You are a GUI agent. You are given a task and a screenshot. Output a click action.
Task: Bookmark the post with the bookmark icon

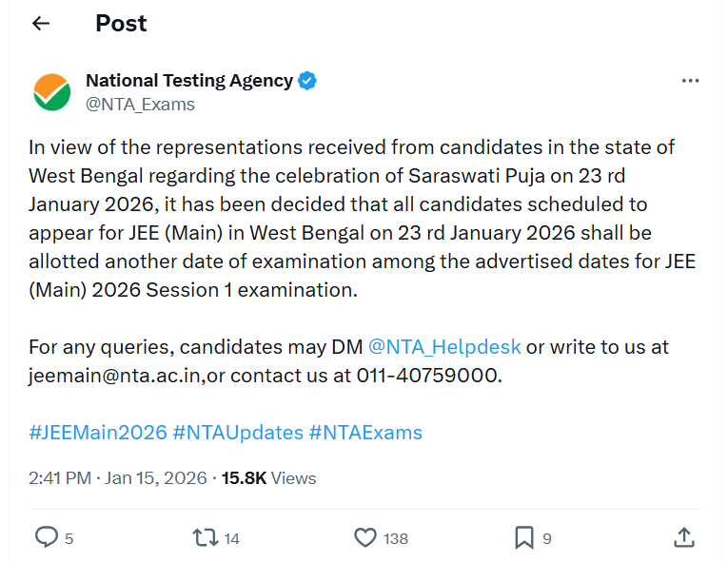tap(524, 537)
